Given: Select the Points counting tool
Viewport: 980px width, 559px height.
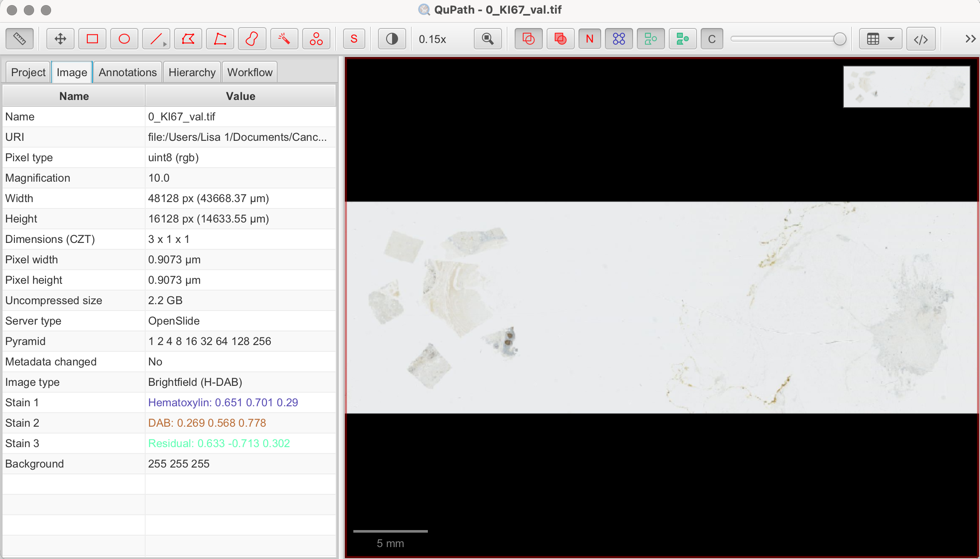Looking at the screenshot, I should (x=316, y=39).
